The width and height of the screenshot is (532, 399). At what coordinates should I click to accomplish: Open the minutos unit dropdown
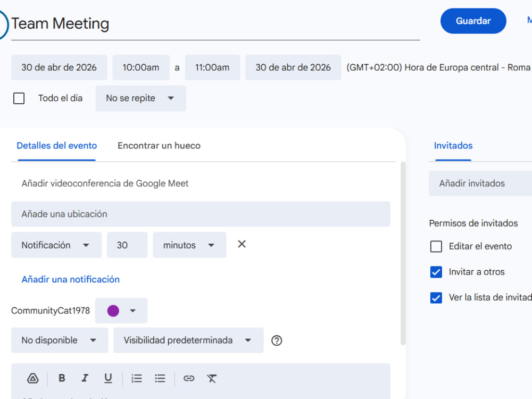[189, 245]
